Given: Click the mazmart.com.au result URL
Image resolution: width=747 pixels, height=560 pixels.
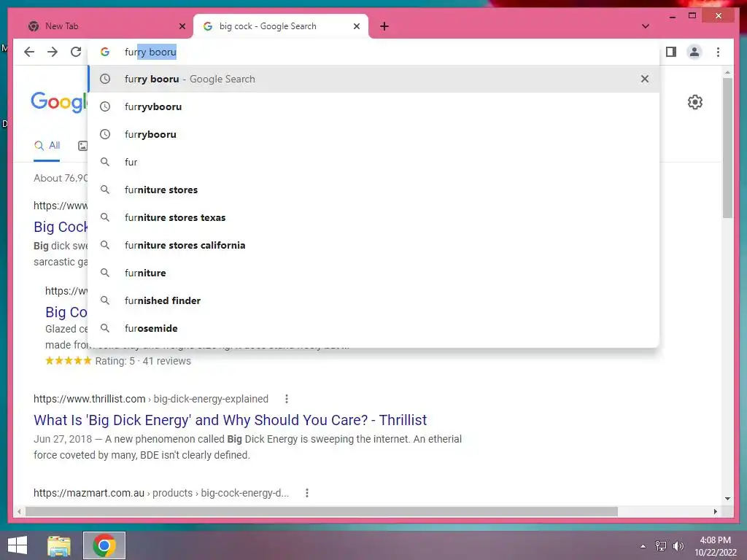Looking at the screenshot, I should [x=161, y=494].
